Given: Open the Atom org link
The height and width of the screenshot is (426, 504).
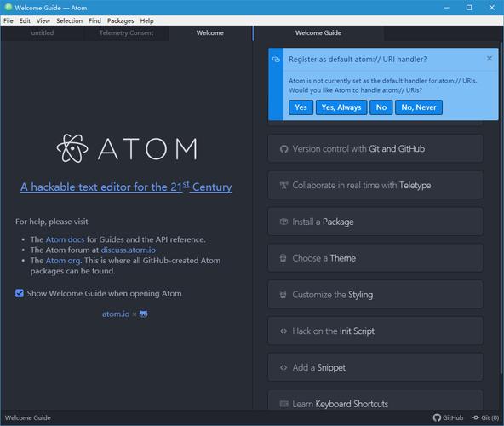Looking at the screenshot, I should point(64,261).
